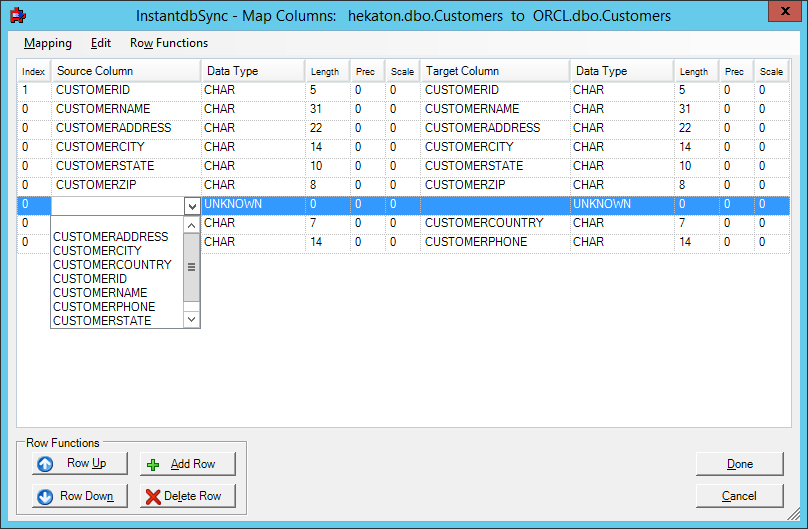Click the red X Delete Row icon
Image resolution: width=808 pixels, height=529 pixels.
153,497
